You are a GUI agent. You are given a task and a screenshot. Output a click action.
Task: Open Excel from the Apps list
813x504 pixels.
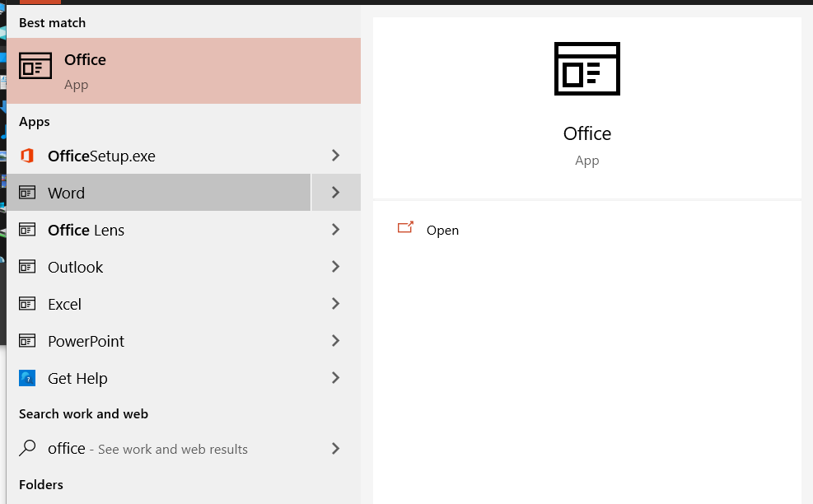pos(159,304)
